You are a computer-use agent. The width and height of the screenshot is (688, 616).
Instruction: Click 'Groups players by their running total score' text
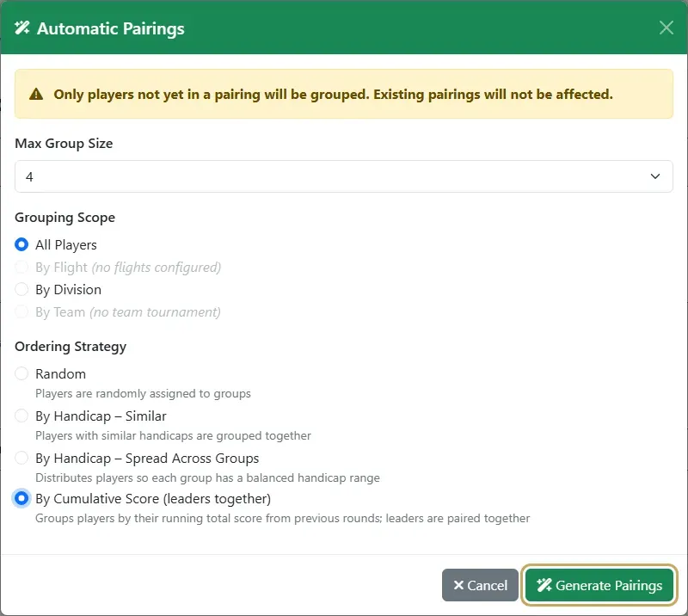(283, 518)
